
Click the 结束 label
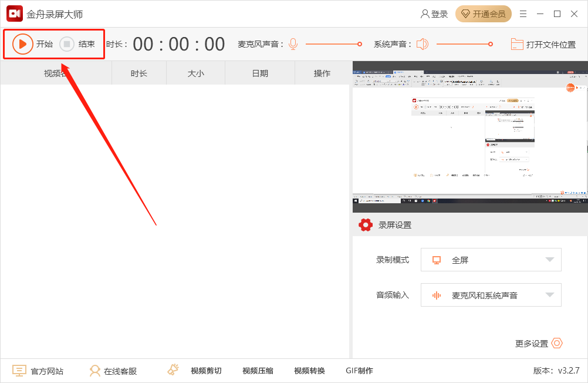(x=87, y=44)
